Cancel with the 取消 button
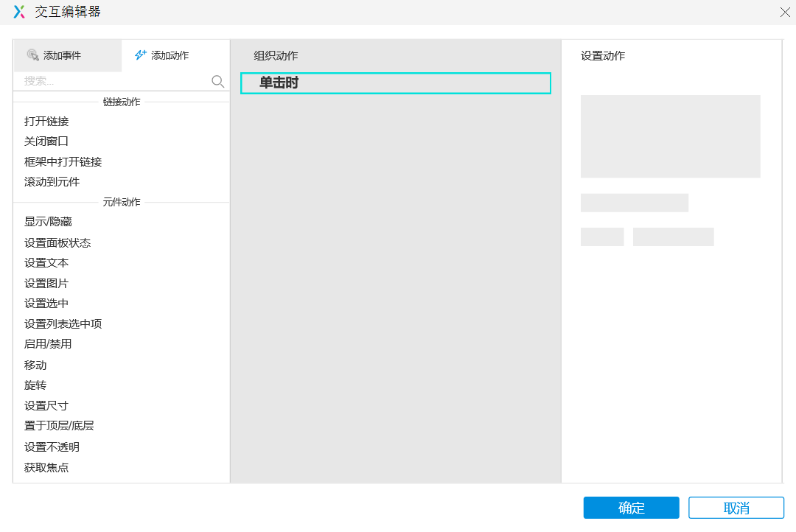This screenshot has height=532, width=796. click(x=736, y=508)
